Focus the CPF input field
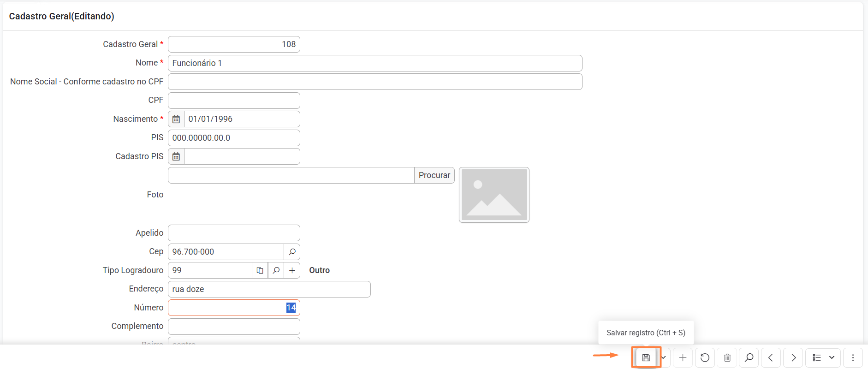This screenshot has height=369, width=868. point(234,101)
